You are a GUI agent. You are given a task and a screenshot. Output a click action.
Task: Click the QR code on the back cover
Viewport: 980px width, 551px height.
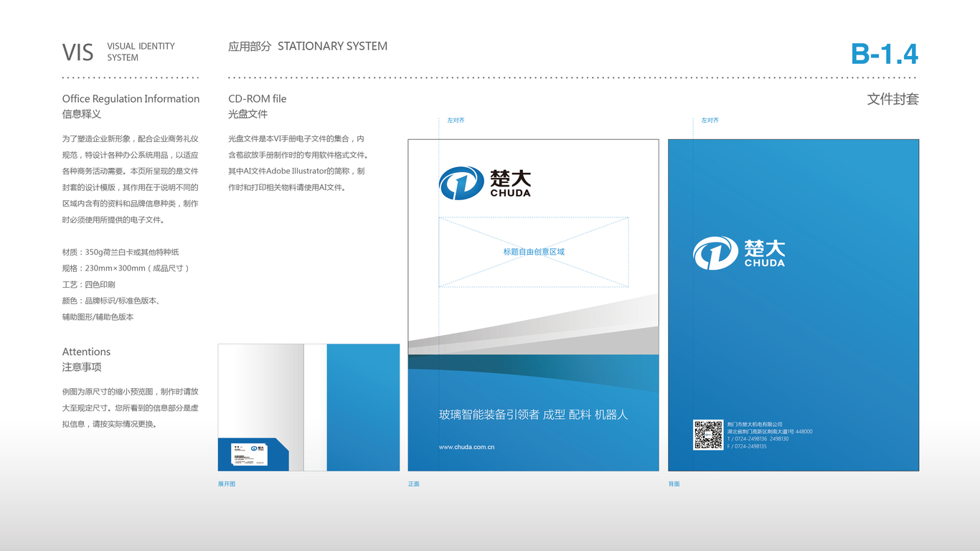coord(708,435)
